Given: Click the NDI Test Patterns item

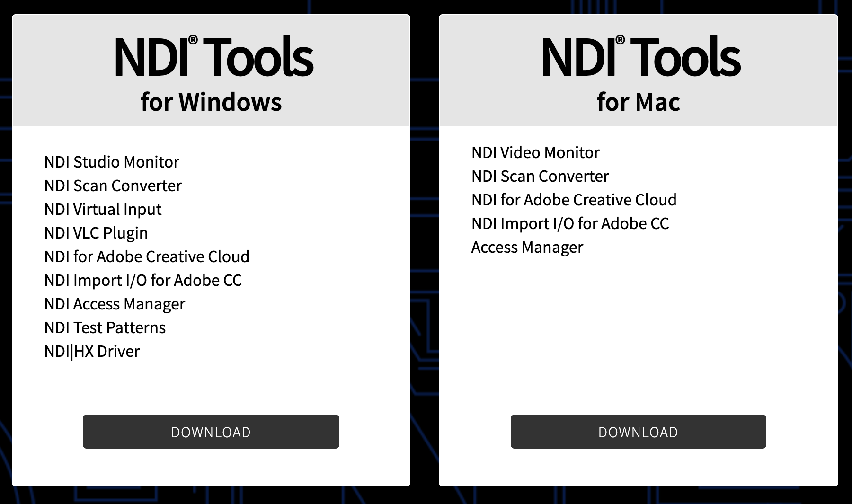Looking at the screenshot, I should tap(105, 327).
